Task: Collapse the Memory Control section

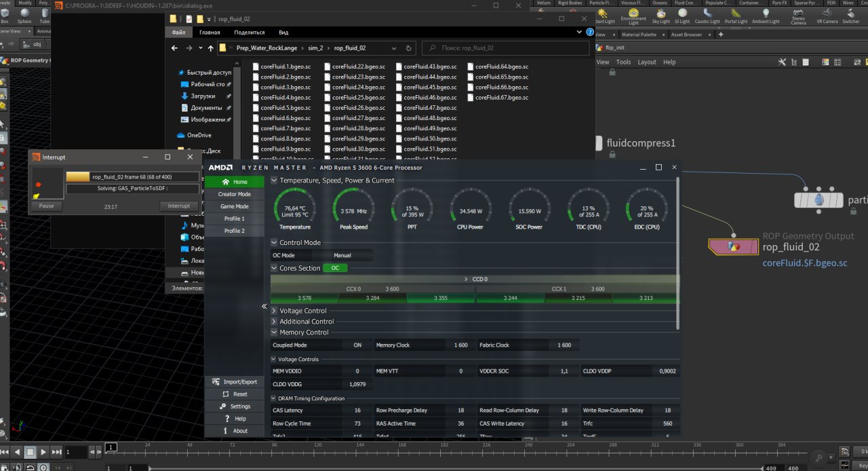Action: [x=274, y=333]
